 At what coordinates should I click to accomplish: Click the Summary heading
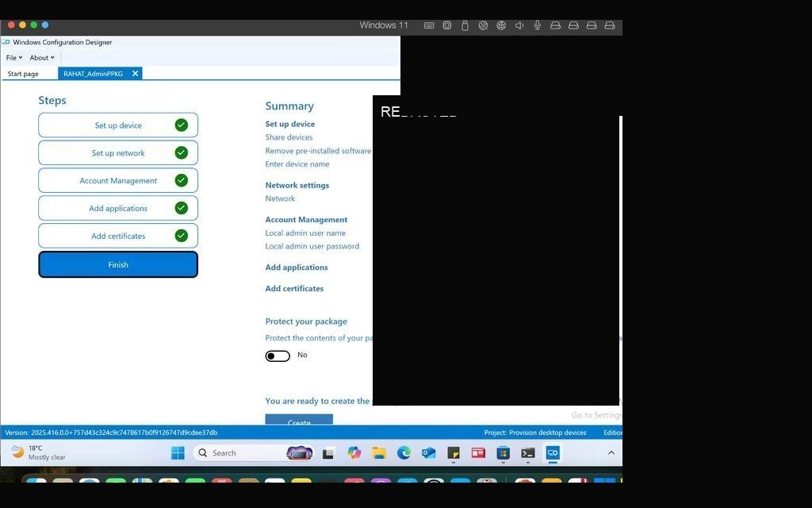(289, 106)
